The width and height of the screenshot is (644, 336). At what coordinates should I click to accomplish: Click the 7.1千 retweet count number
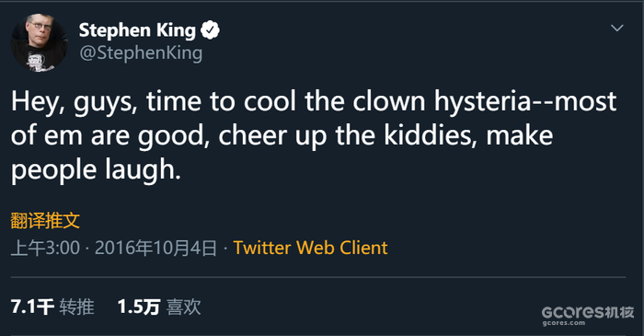pyautogui.click(x=32, y=307)
